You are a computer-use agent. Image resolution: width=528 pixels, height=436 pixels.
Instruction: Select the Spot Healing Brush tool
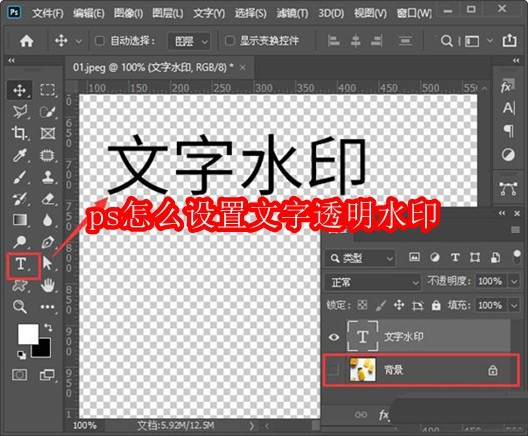[47, 155]
